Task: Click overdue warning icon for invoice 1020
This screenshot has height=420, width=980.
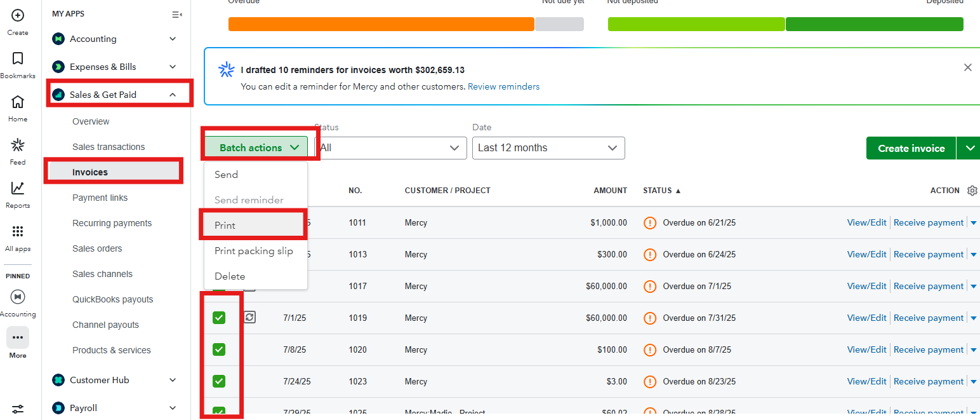Action: point(650,350)
